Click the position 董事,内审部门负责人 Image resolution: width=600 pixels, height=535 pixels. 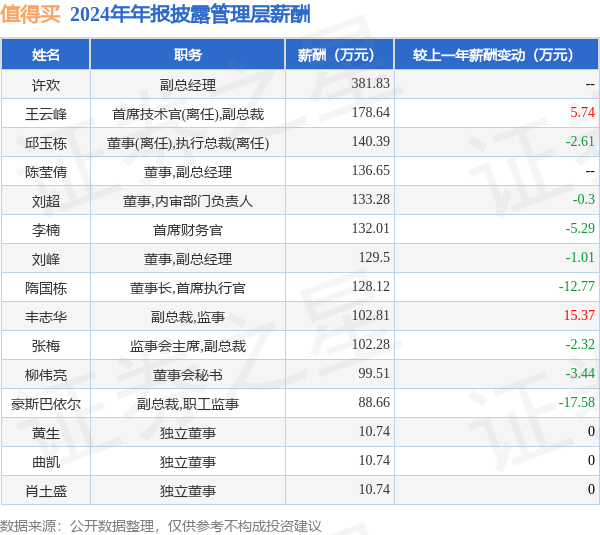tap(188, 201)
